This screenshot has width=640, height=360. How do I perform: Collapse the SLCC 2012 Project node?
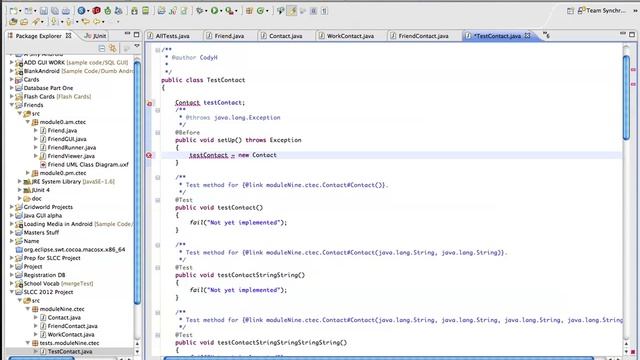(x=12, y=292)
